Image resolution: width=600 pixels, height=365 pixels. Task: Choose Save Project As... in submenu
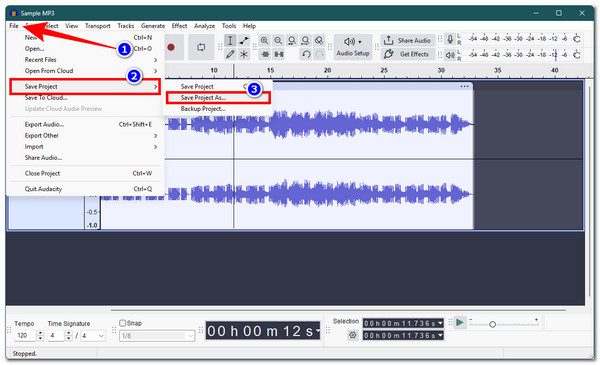coord(218,98)
